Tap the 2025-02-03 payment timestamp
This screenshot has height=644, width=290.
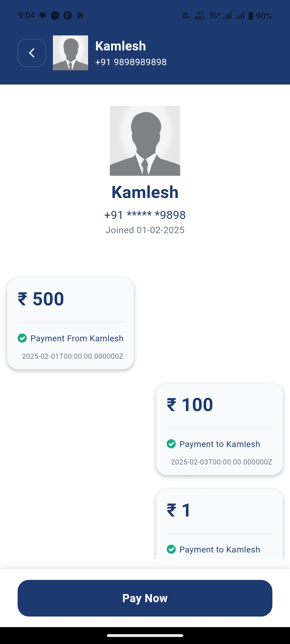point(222,462)
